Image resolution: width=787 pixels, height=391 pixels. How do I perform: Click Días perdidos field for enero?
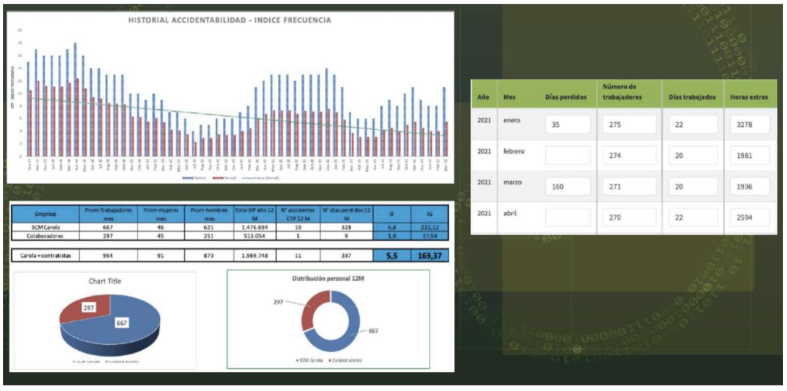[x=568, y=124]
